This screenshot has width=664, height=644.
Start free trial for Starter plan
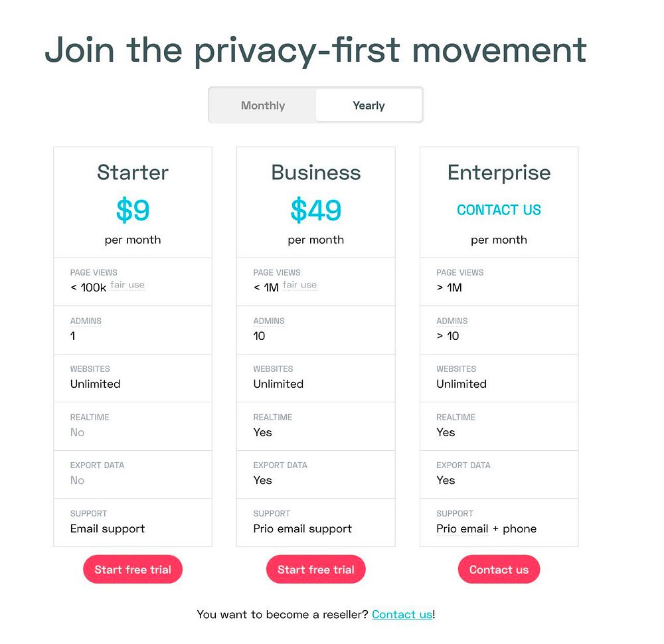pos(133,570)
